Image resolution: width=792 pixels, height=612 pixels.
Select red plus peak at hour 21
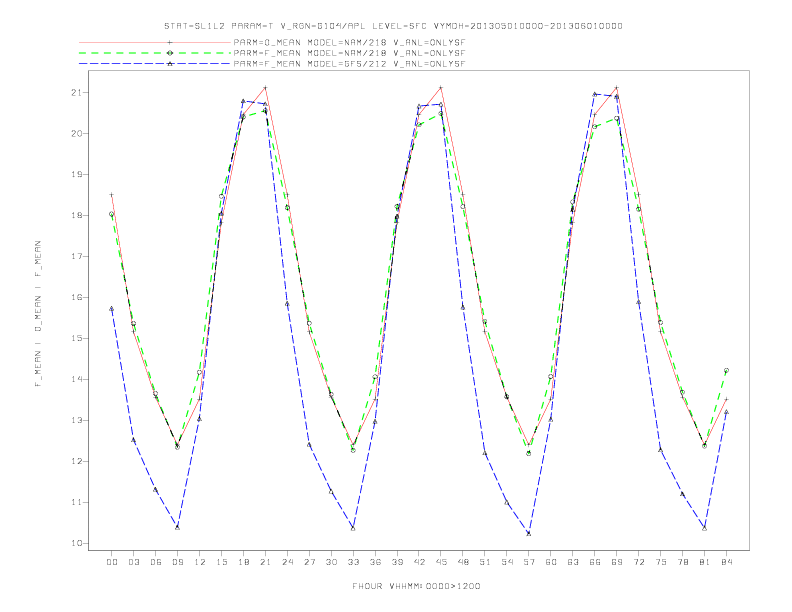265,87
